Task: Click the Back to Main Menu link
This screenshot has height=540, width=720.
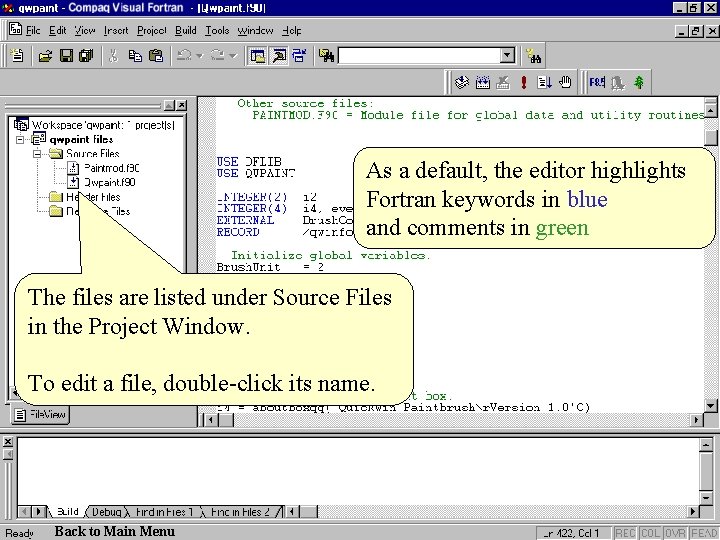Action: tap(115, 531)
